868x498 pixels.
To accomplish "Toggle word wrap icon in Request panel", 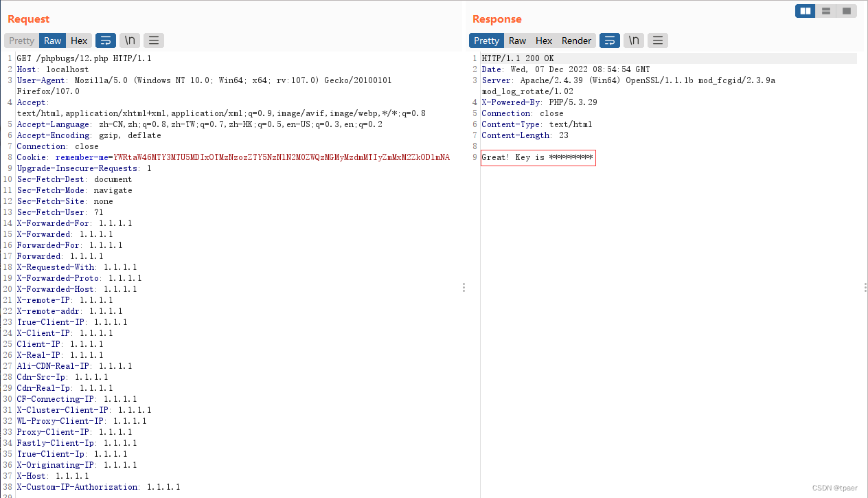I will (x=106, y=41).
